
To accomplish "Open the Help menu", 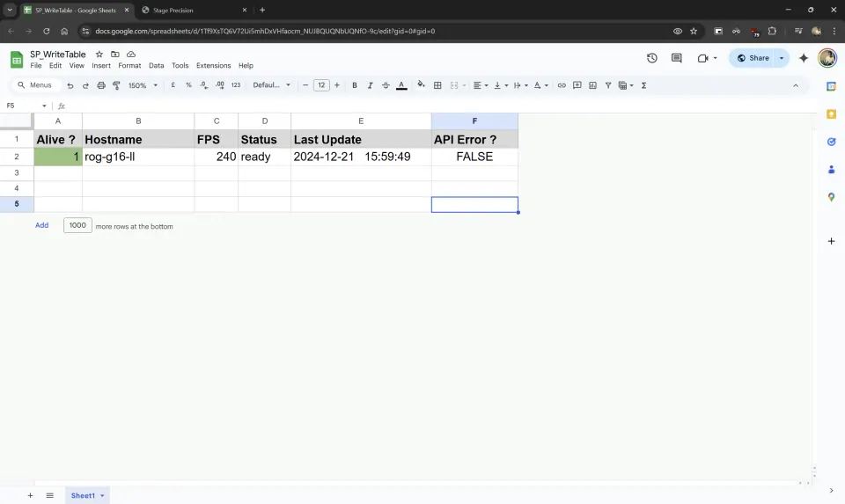I will (x=246, y=66).
